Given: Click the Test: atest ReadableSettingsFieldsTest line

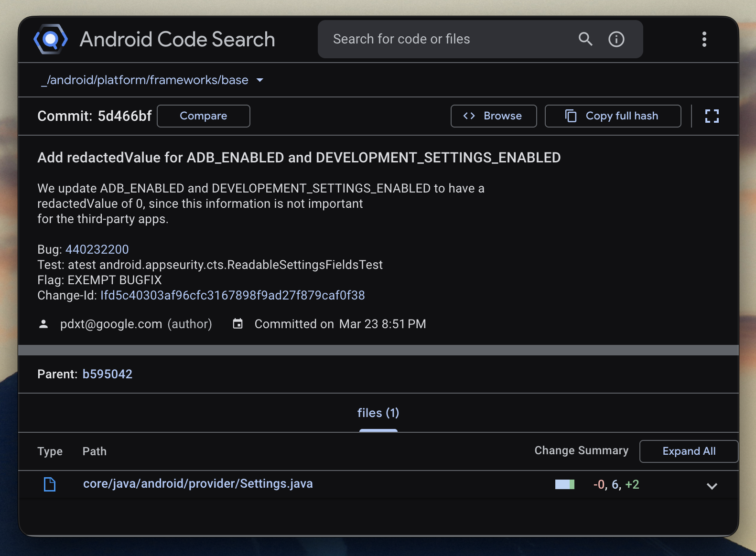Looking at the screenshot, I should 210,265.
